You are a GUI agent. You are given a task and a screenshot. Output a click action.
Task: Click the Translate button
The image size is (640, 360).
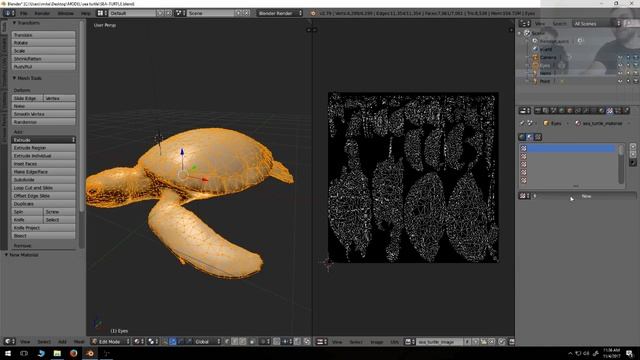44,35
